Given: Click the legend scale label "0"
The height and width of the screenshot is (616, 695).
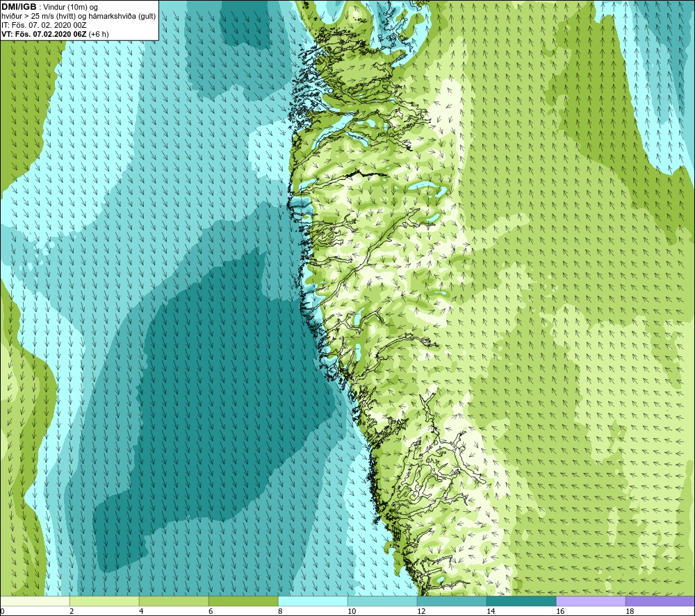Looking at the screenshot, I should (x=2, y=612).
